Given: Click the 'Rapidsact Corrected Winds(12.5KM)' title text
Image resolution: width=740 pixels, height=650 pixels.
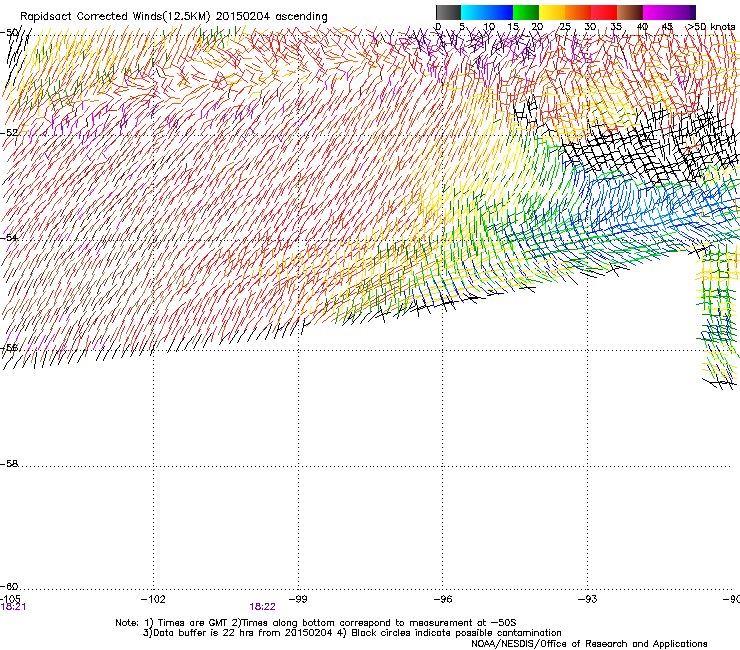Looking at the screenshot, I should [115, 17].
